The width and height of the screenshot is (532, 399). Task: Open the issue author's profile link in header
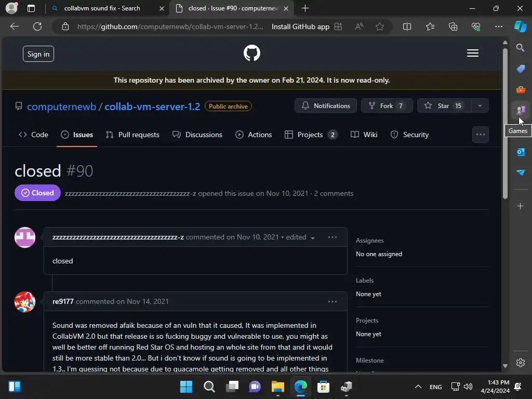tap(130, 194)
